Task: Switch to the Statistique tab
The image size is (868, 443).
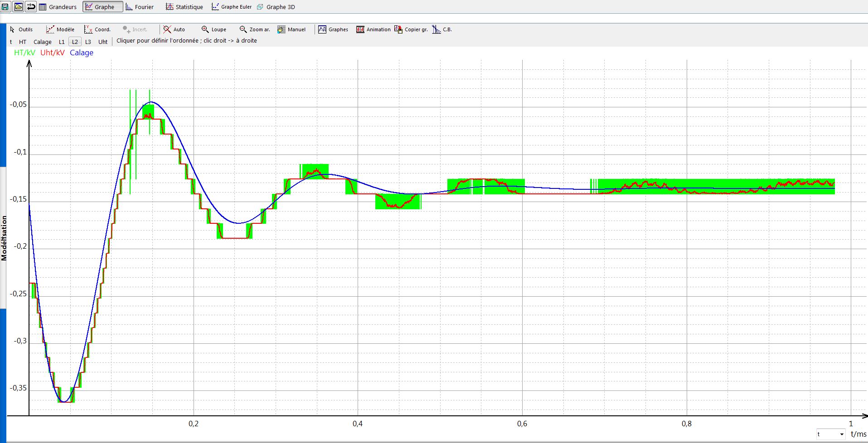Action: pyautogui.click(x=184, y=7)
